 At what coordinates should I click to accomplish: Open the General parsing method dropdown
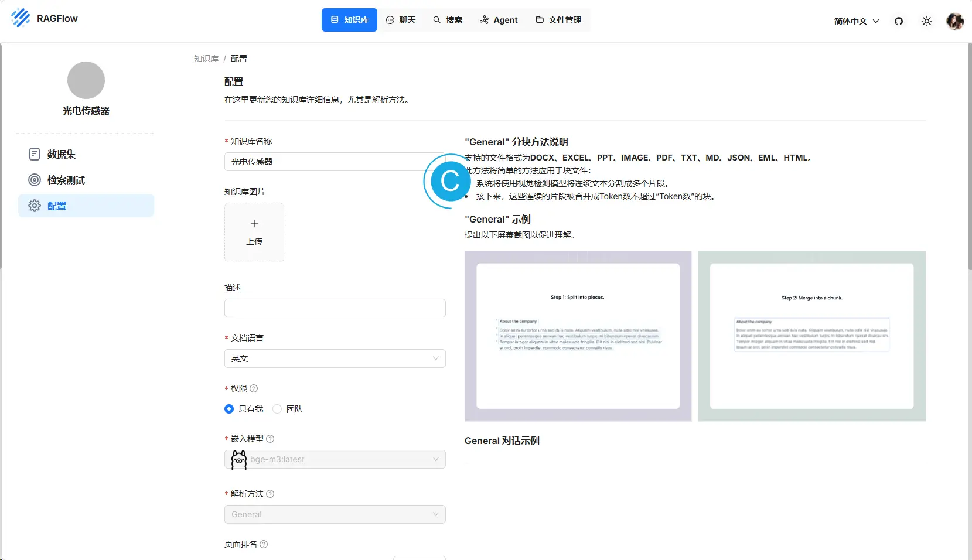click(335, 514)
